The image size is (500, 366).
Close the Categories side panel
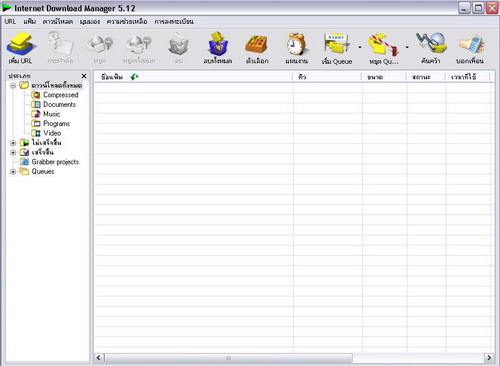(84, 76)
